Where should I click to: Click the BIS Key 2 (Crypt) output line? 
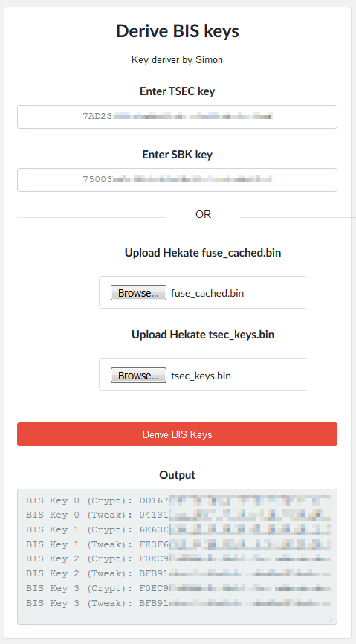point(178,559)
